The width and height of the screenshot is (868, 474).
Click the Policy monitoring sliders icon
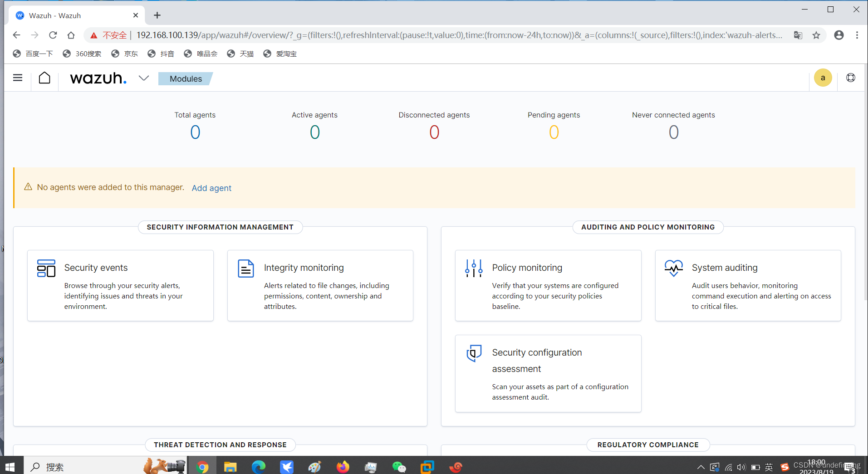coord(474,268)
